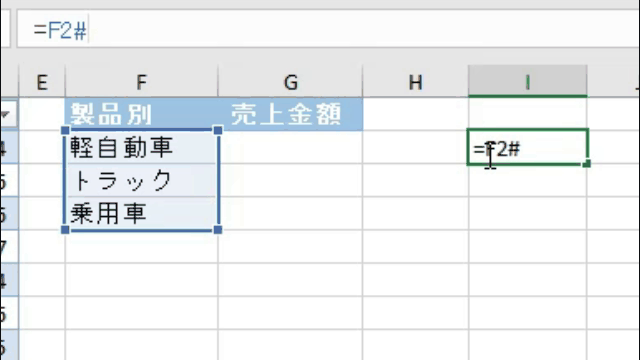This screenshot has height=360, width=640.
Task: Select column F header
Action: [141, 82]
